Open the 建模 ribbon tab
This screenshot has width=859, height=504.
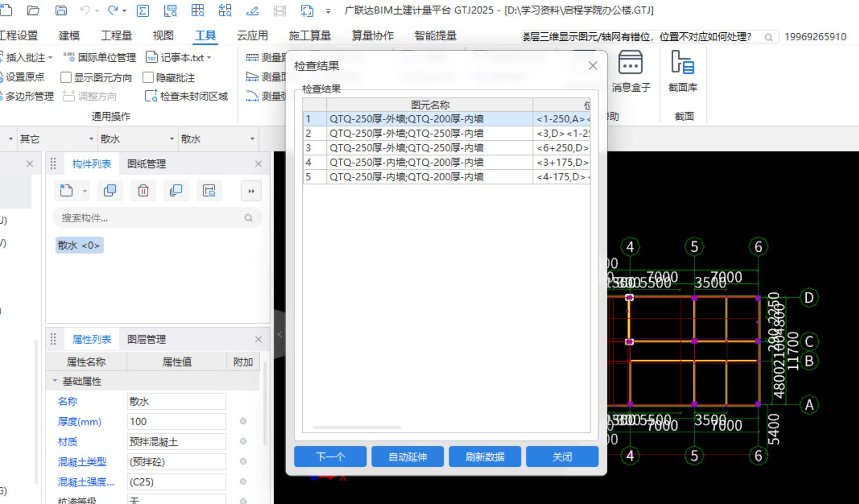(69, 35)
